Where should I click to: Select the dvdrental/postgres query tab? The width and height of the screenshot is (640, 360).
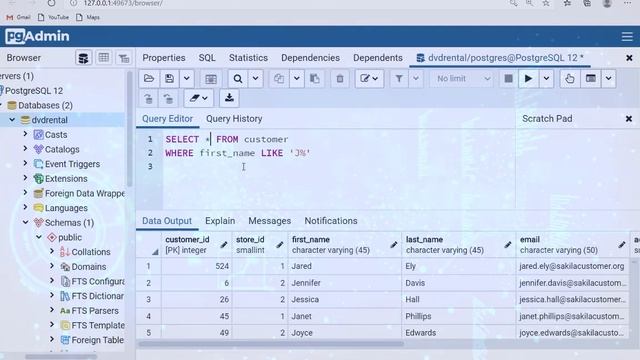[500, 58]
